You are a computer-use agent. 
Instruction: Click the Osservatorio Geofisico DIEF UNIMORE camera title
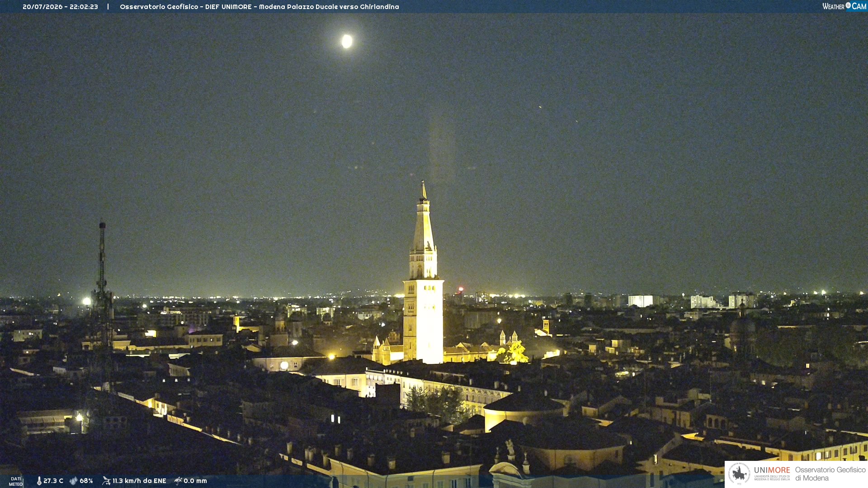259,7
